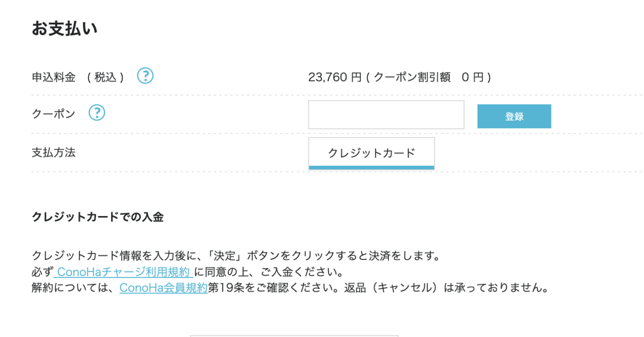Focus the coupon code input field
Viewport: 644px width, 337px height.
click(386, 115)
